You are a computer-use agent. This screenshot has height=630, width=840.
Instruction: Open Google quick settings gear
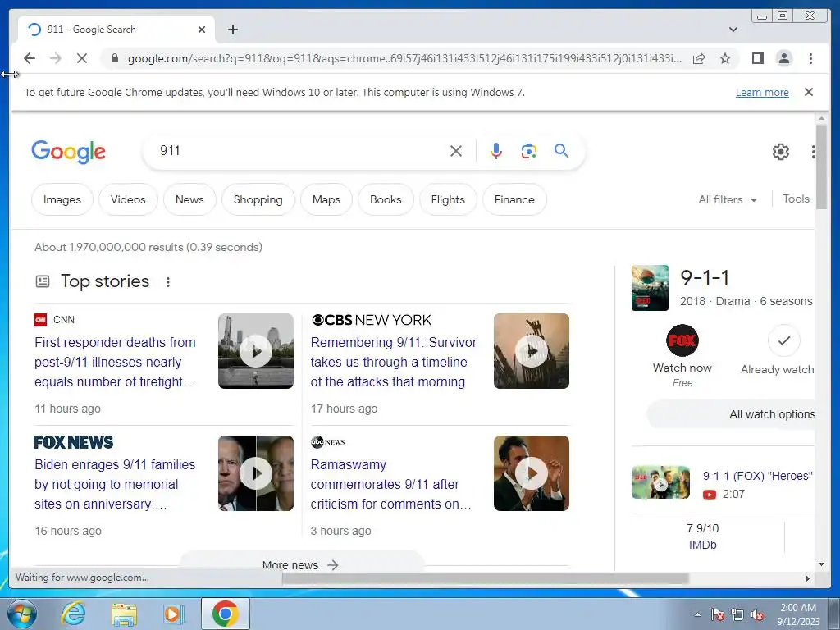coord(781,152)
